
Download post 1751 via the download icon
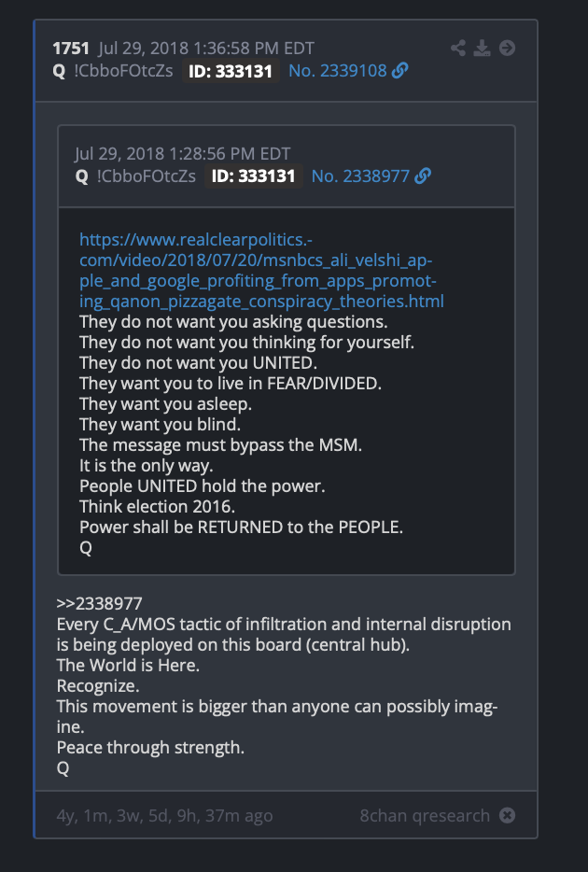point(482,49)
